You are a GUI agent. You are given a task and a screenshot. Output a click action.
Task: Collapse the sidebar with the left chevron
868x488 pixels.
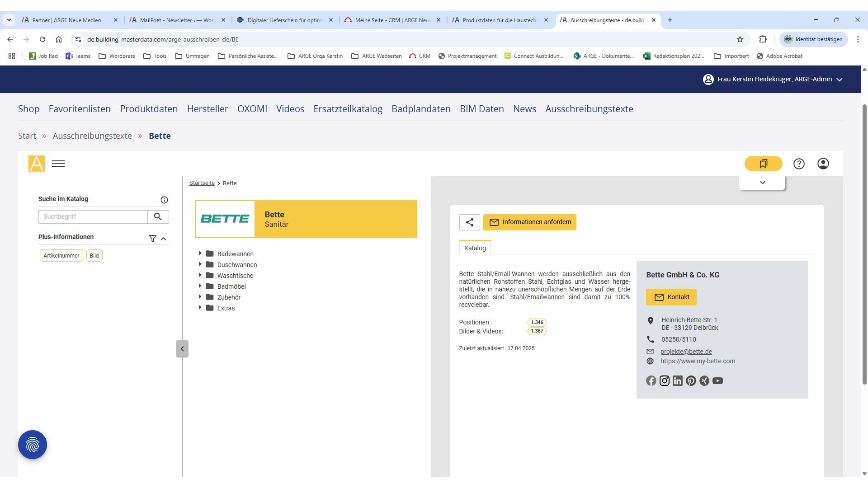click(x=182, y=348)
